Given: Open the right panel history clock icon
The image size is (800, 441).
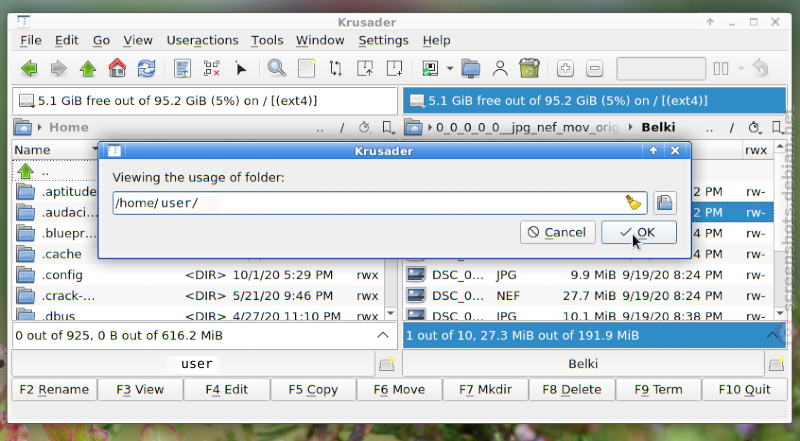Looking at the screenshot, I should (754, 127).
